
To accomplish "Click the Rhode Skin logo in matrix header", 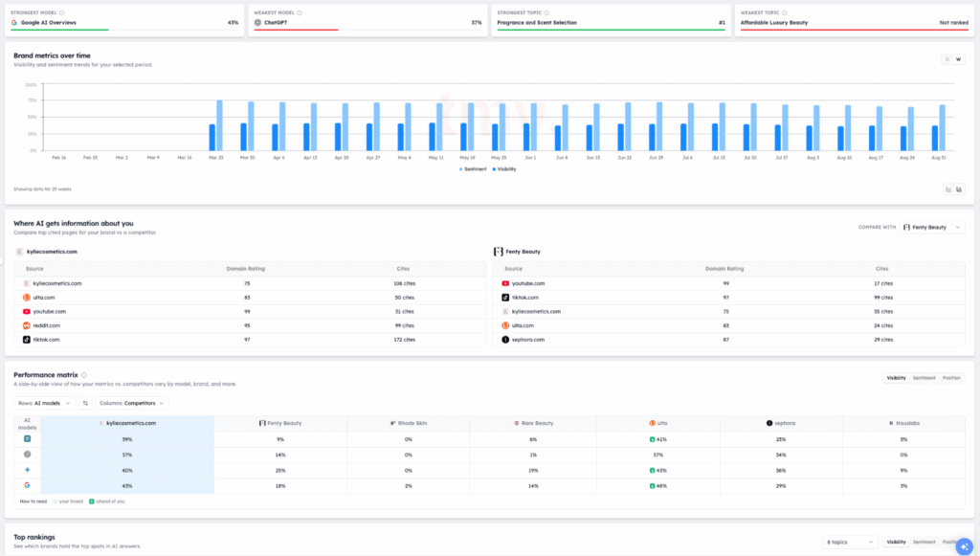I will 392,423.
